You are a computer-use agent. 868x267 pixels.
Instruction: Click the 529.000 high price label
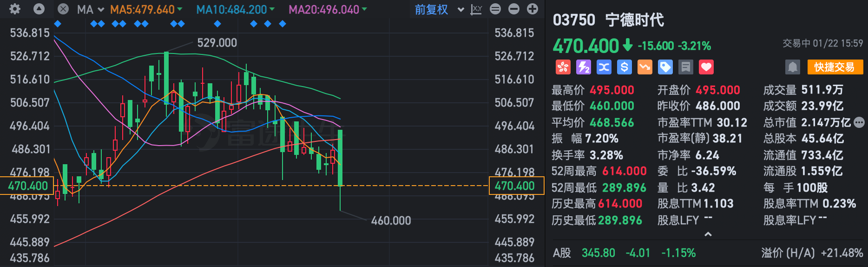(x=217, y=43)
